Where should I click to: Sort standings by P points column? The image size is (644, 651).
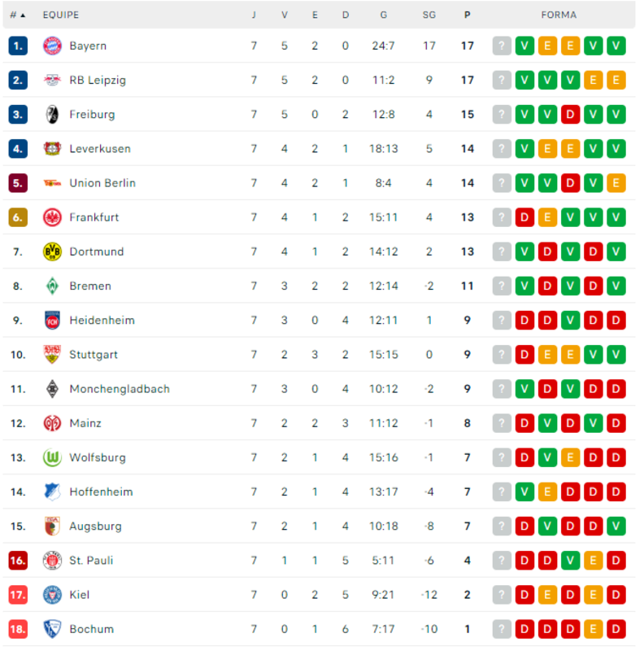coord(467,15)
